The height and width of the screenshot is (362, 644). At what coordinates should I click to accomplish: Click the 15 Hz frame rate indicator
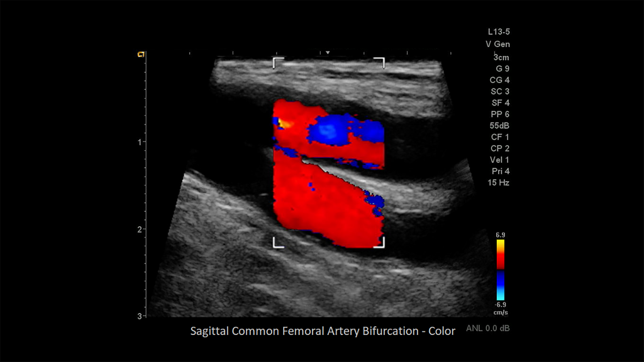pyautogui.click(x=497, y=182)
